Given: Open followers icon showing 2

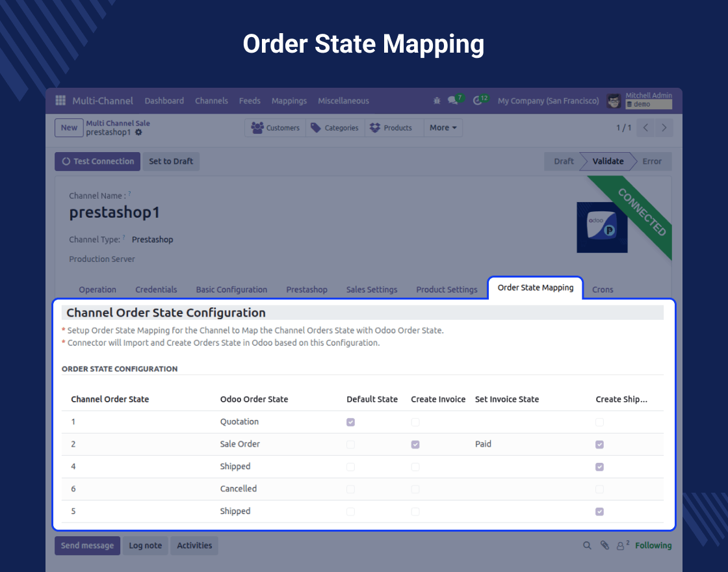Looking at the screenshot, I should click(622, 545).
